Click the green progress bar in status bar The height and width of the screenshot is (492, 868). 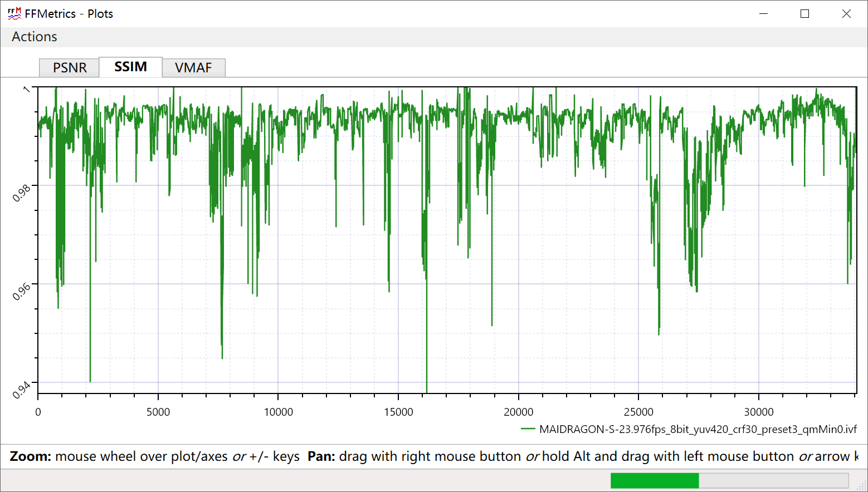(655, 480)
